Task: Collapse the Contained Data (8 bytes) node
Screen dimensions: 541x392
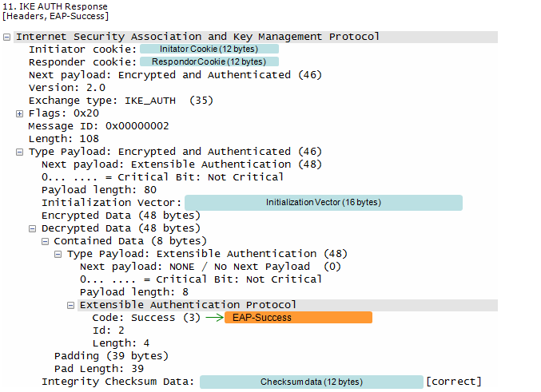Action: point(46,241)
